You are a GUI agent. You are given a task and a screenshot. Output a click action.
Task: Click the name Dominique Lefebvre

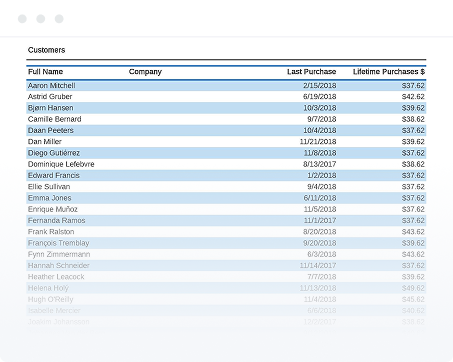tap(61, 164)
